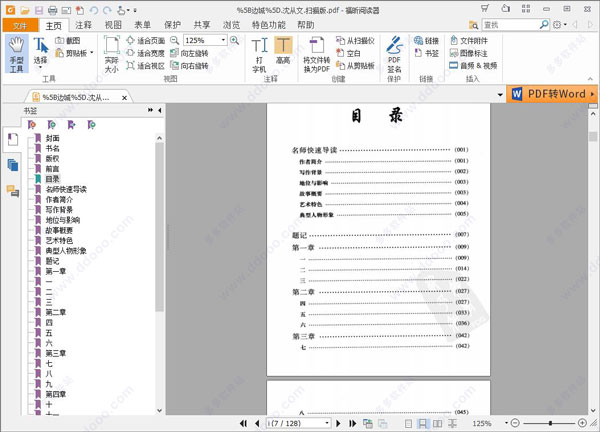
Task: Insert a file attachment
Action: click(469, 41)
